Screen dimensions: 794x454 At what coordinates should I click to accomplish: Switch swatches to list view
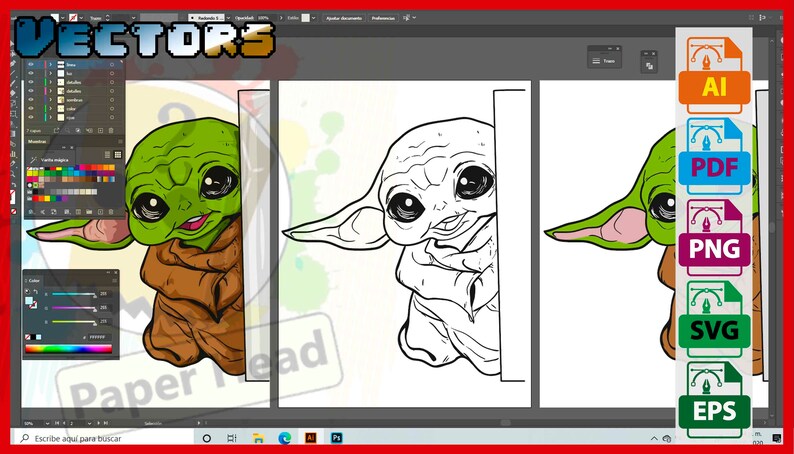click(x=107, y=154)
